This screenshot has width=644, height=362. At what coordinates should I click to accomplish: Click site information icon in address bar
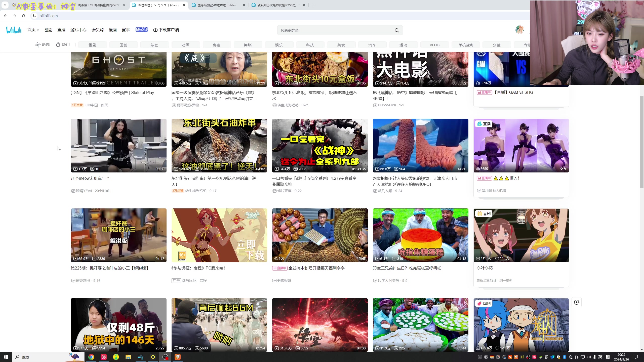34,16
